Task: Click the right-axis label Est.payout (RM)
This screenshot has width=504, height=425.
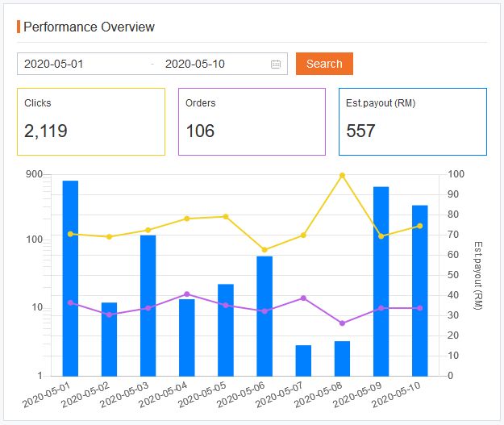Action: coord(478,276)
